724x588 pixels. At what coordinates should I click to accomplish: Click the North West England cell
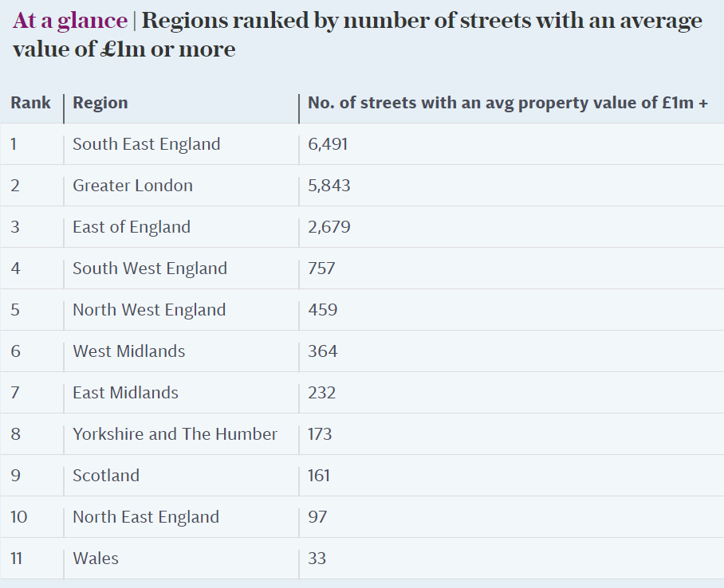point(149,310)
